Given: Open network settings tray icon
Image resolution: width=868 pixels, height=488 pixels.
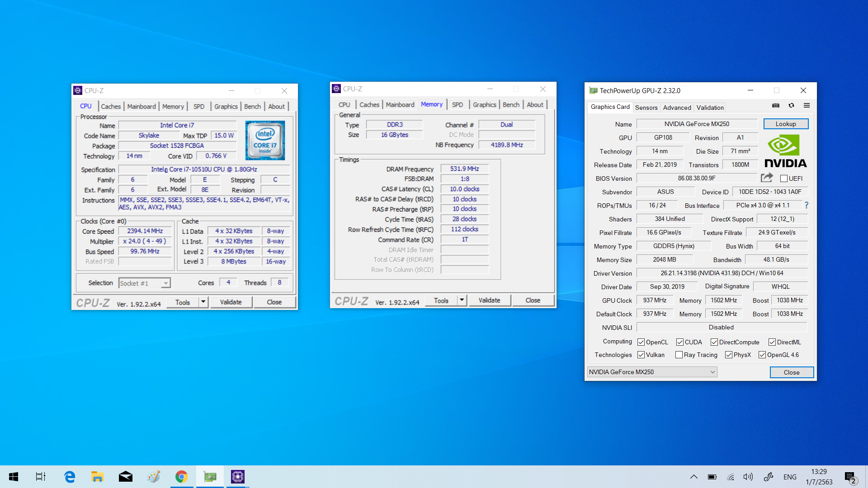Looking at the screenshot, I should (731, 477).
